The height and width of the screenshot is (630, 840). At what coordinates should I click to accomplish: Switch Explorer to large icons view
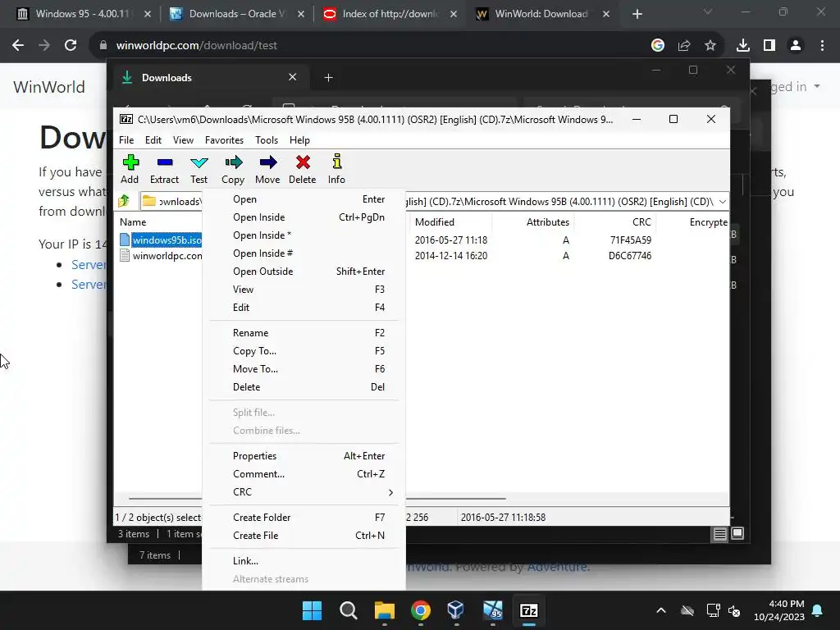pyautogui.click(x=737, y=533)
